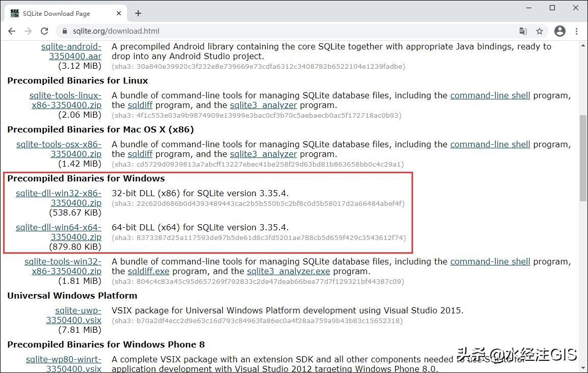The height and width of the screenshot is (373, 588).
Task: Download the sqlite-uwp-3350400.vsix package
Action: (x=74, y=315)
